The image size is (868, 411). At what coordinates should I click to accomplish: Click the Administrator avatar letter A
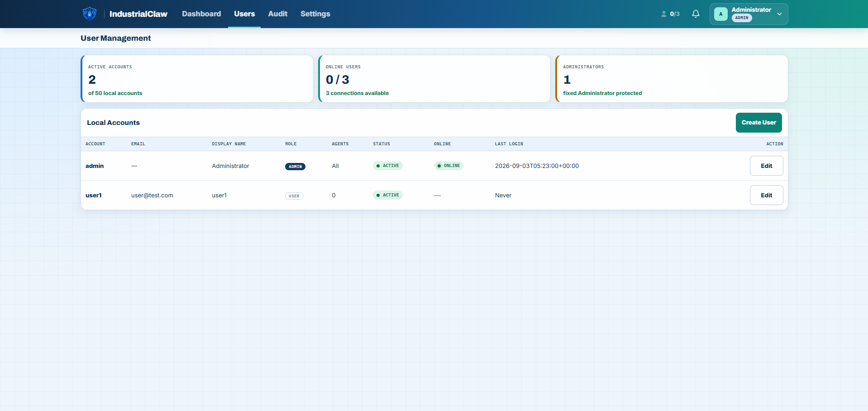click(x=721, y=14)
